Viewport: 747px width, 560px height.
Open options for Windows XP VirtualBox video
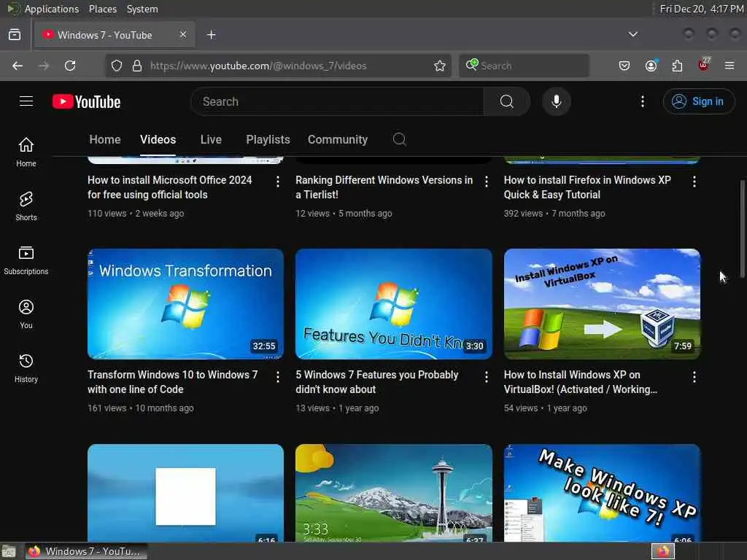(694, 377)
